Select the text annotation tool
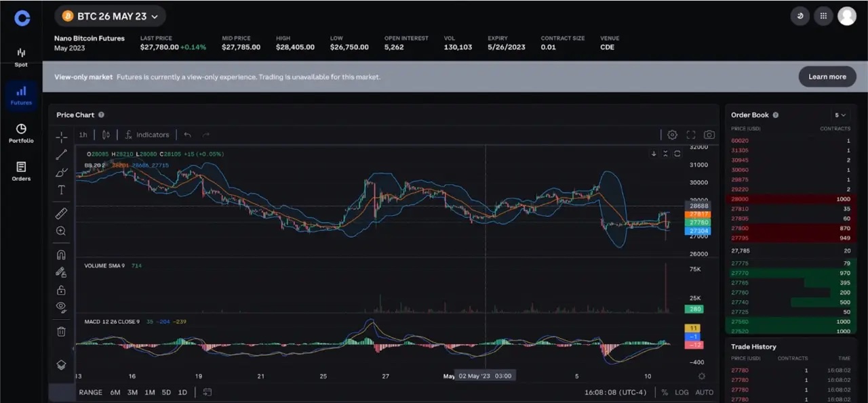The width and height of the screenshot is (868, 403). point(61,190)
